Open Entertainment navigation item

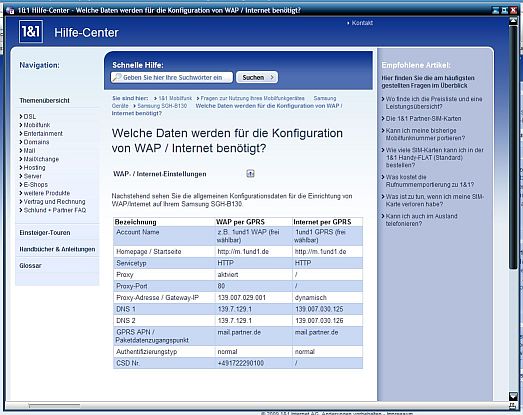[43, 133]
